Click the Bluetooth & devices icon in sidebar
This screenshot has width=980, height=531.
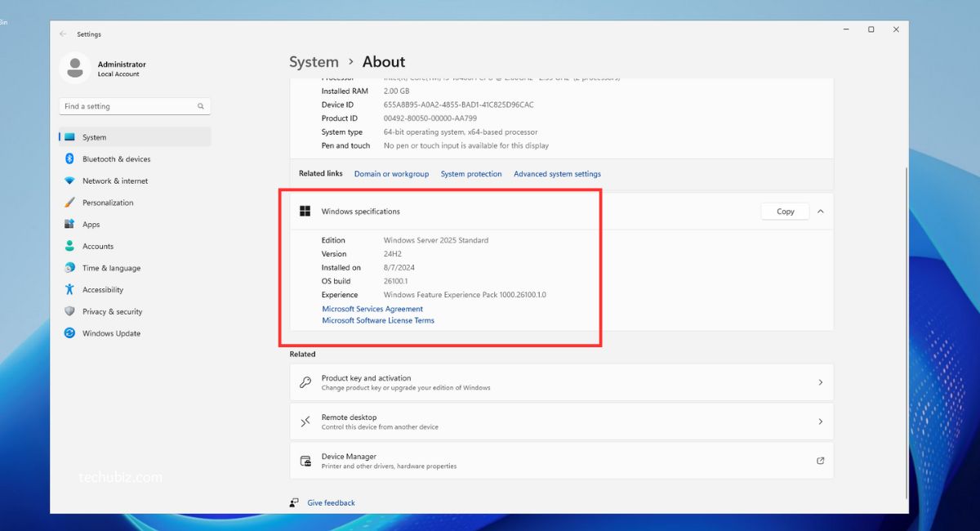pyautogui.click(x=69, y=159)
